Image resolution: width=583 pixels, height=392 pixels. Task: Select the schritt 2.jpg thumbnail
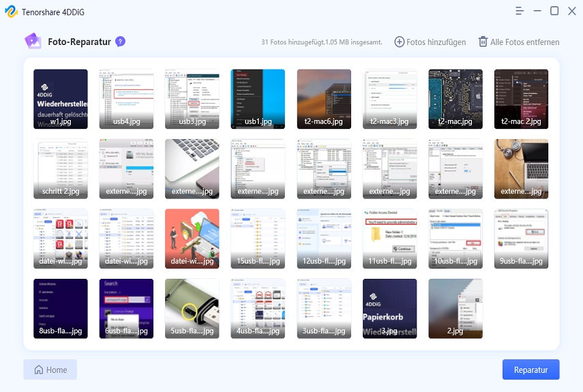point(61,169)
